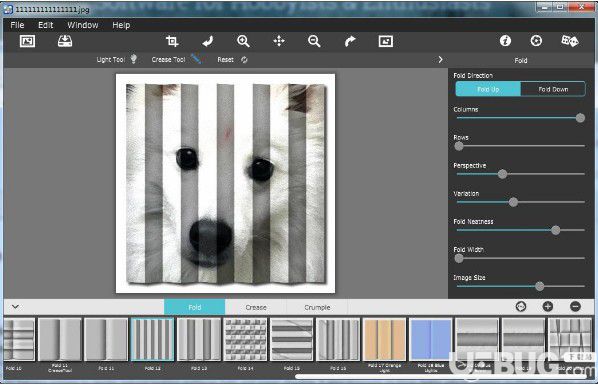Select the Fold 11 CreaseTool preset thumbnail
Image resolution: width=598 pixels, height=386 pixels.
click(59, 339)
